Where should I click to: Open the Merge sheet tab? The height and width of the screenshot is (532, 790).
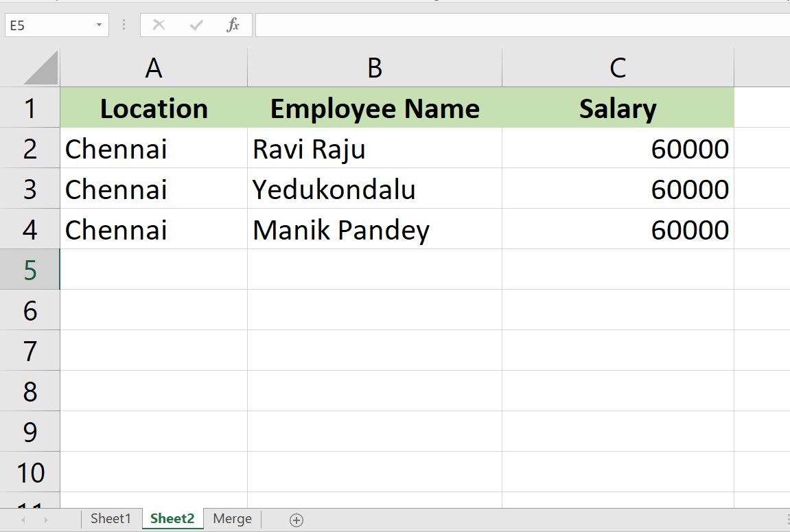[x=232, y=518]
